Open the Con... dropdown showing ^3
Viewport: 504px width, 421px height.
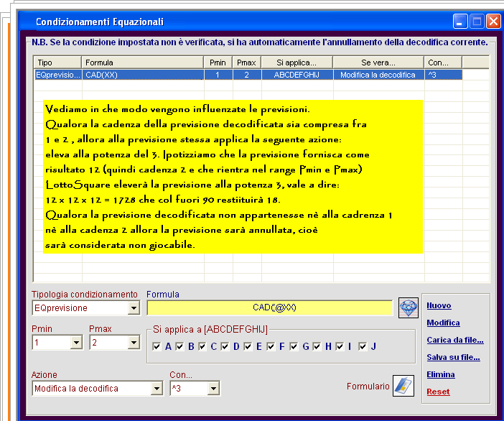(x=213, y=389)
